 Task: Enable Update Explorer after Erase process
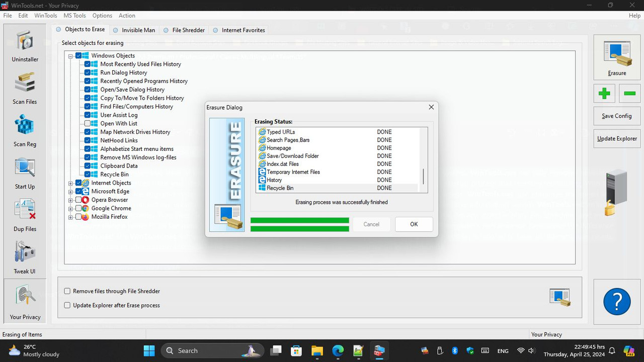click(x=67, y=305)
